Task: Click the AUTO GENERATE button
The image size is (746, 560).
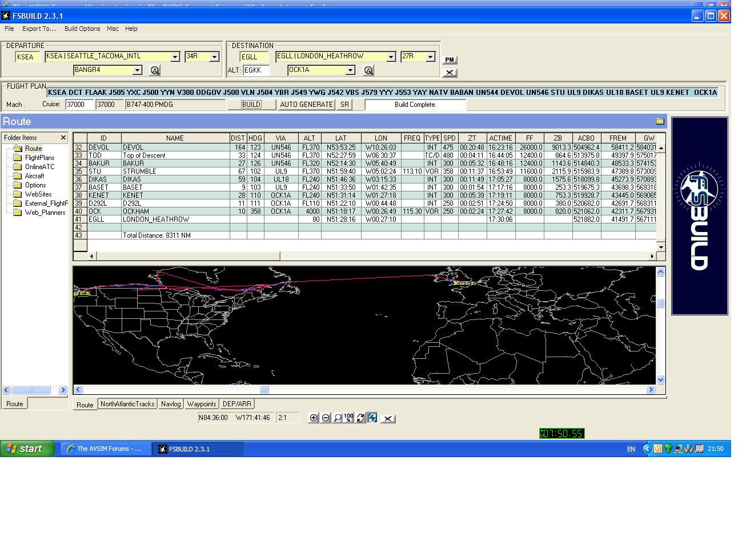Action: pyautogui.click(x=306, y=105)
